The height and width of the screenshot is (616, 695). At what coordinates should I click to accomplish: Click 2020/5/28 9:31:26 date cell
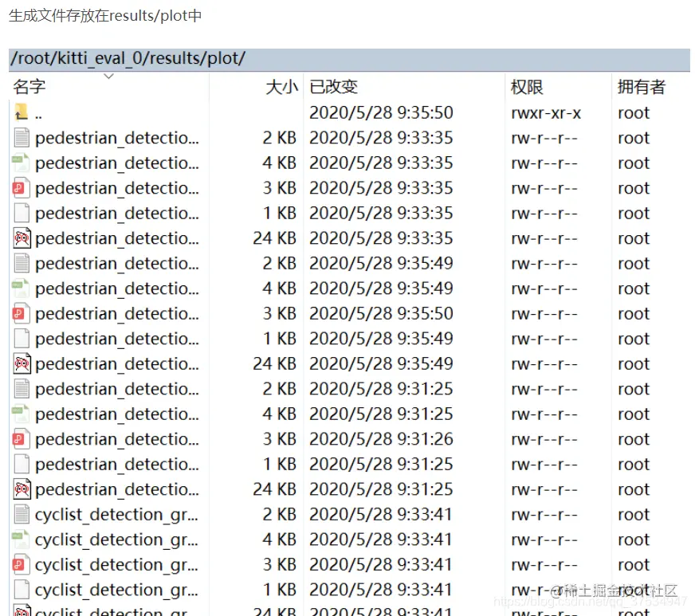pyautogui.click(x=381, y=439)
